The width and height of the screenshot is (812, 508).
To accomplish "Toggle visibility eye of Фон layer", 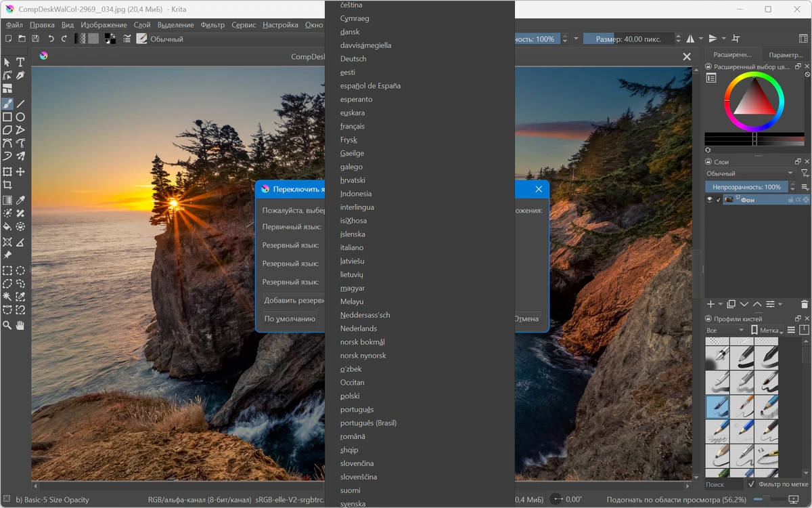I will [x=710, y=200].
